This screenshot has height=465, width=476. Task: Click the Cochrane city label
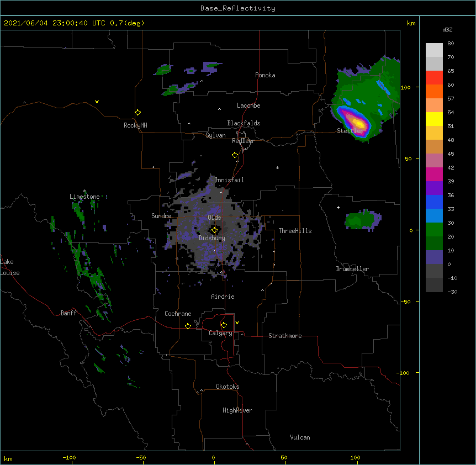coord(178,314)
